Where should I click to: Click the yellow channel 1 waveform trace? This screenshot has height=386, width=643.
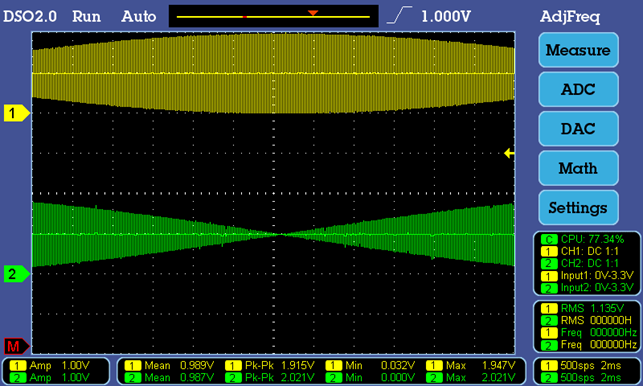274,73
